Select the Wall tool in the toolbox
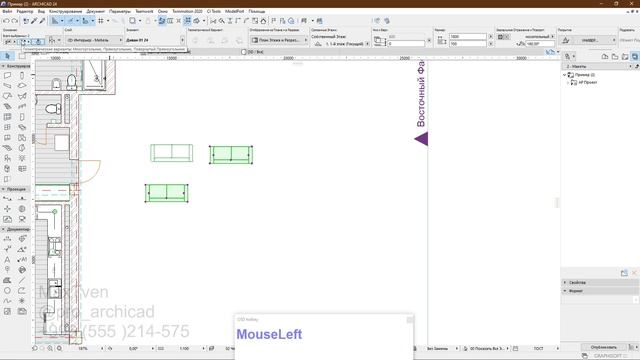 (7, 76)
